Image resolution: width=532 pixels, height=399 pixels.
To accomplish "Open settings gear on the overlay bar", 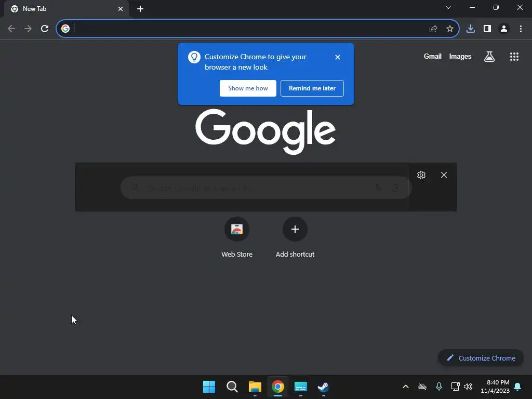I will coord(421,175).
